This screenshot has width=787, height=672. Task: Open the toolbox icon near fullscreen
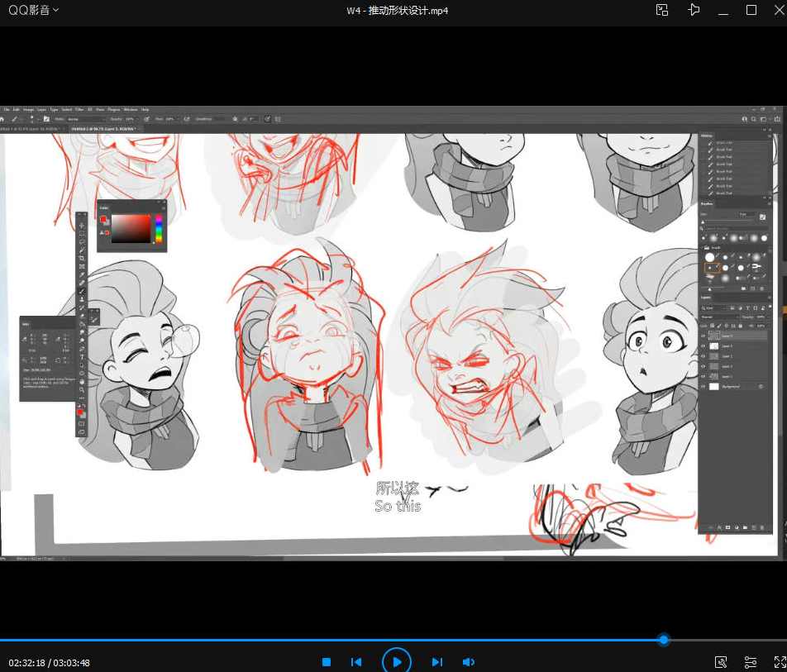[721, 662]
